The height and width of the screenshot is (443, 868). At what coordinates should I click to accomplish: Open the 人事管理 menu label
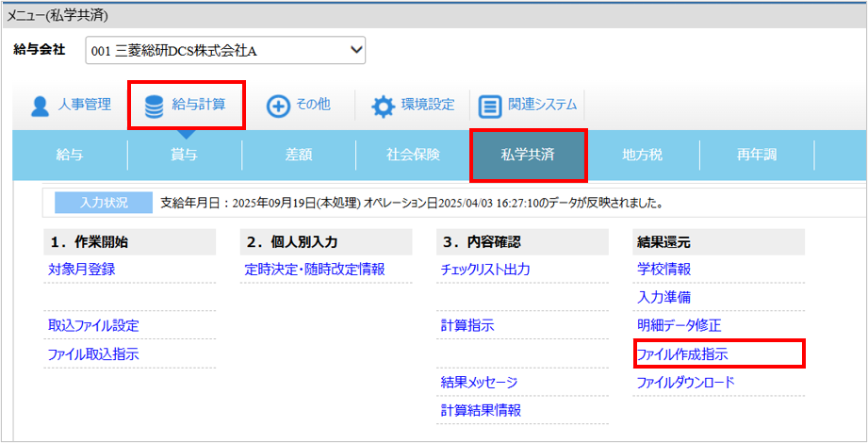click(x=85, y=105)
